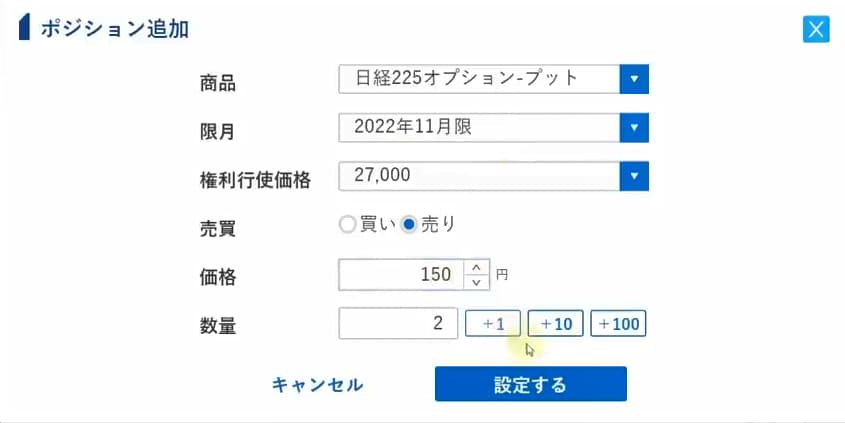
Task: Focus the 数量 input field
Action: click(x=398, y=323)
